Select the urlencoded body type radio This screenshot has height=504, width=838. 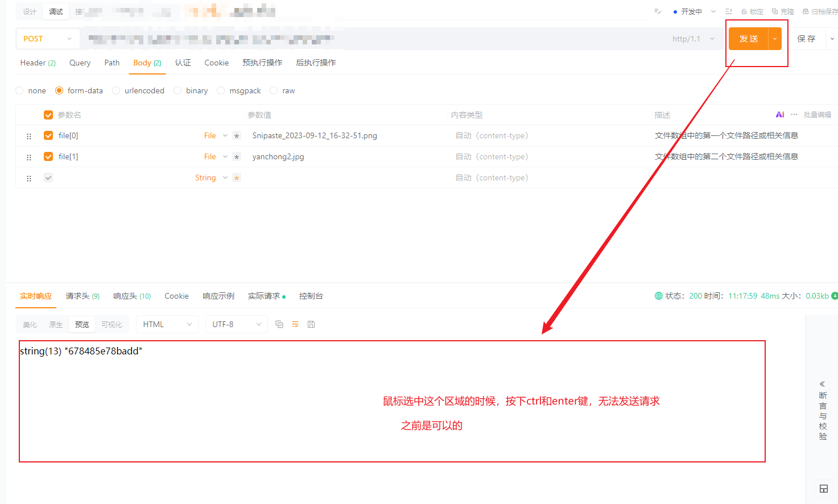click(116, 90)
